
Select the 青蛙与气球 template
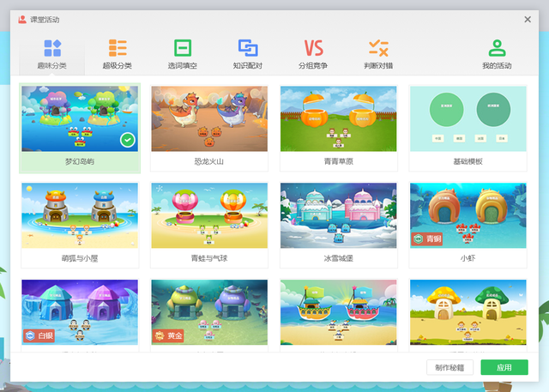(208, 215)
